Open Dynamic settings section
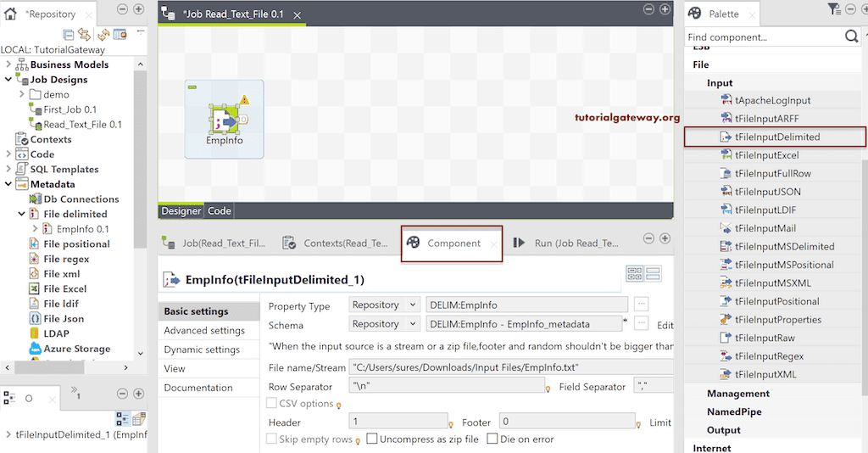The image size is (868, 453). (x=202, y=350)
